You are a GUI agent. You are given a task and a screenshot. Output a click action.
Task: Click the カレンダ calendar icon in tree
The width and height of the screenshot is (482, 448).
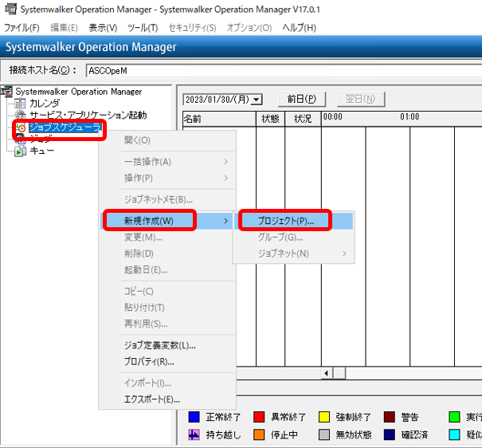(x=20, y=104)
